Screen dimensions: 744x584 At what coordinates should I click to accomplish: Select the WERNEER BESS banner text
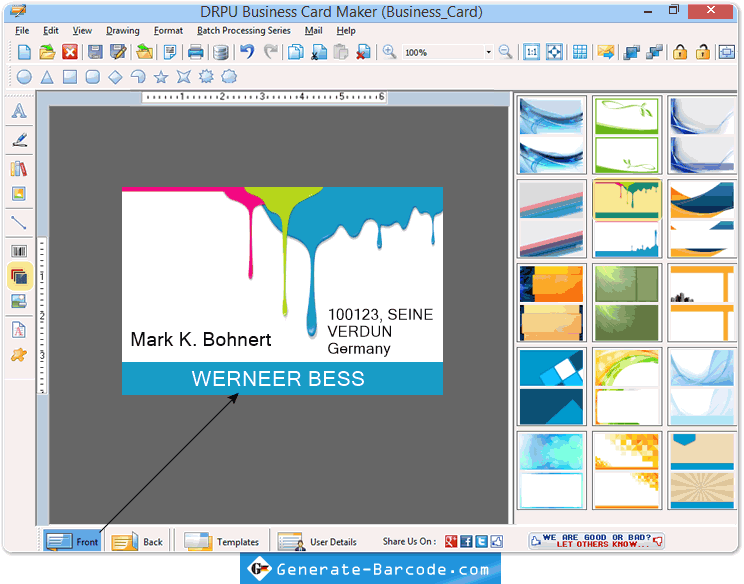pyautogui.click(x=278, y=379)
